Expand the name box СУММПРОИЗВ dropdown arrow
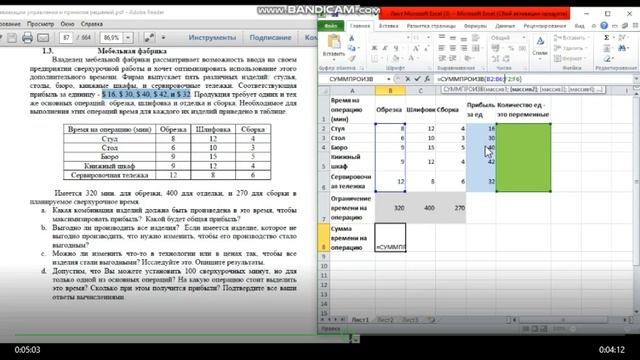 pos(389,79)
